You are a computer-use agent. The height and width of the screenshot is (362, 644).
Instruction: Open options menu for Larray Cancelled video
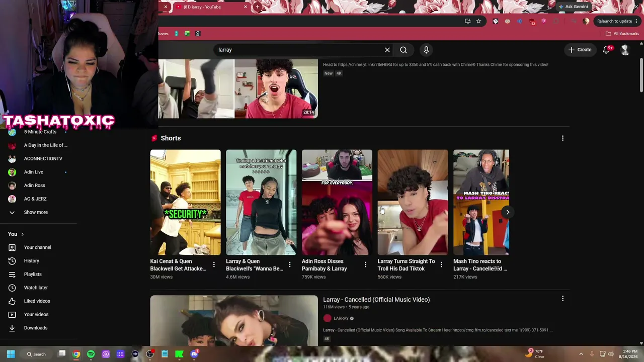pyautogui.click(x=562, y=299)
